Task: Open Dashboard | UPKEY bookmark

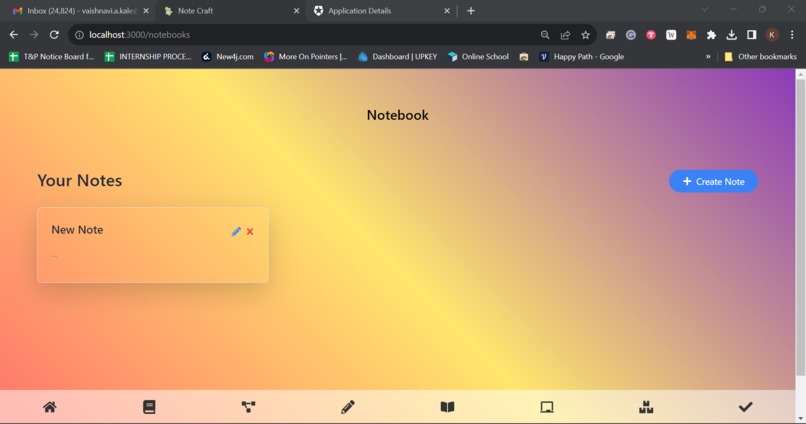Action: (397, 57)
